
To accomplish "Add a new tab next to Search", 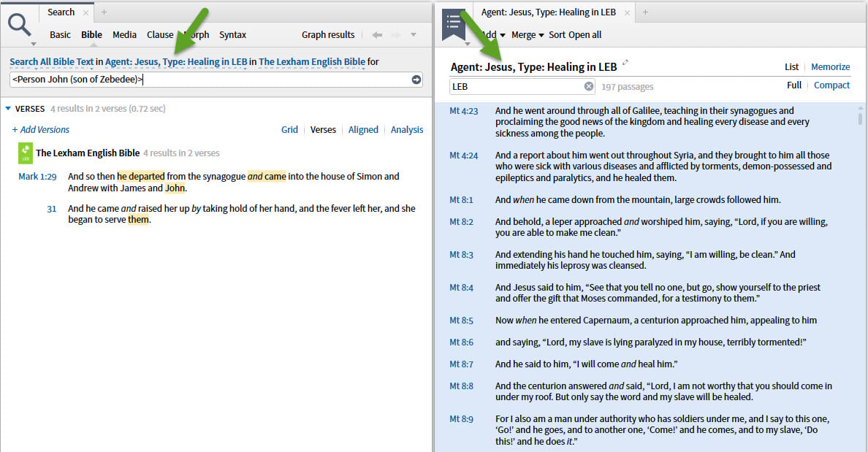I will [x=104, y=12].
